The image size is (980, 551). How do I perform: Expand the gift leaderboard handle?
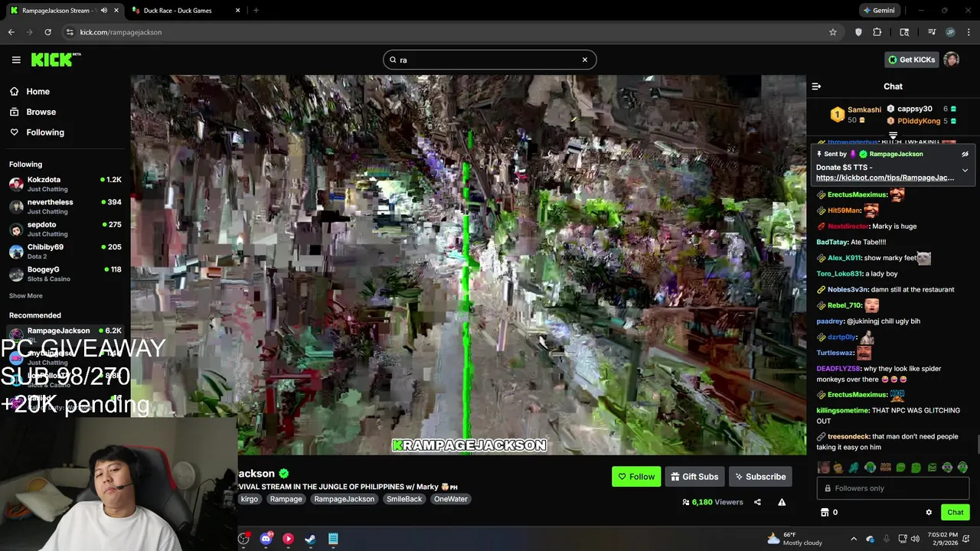(x=893, y=135)
